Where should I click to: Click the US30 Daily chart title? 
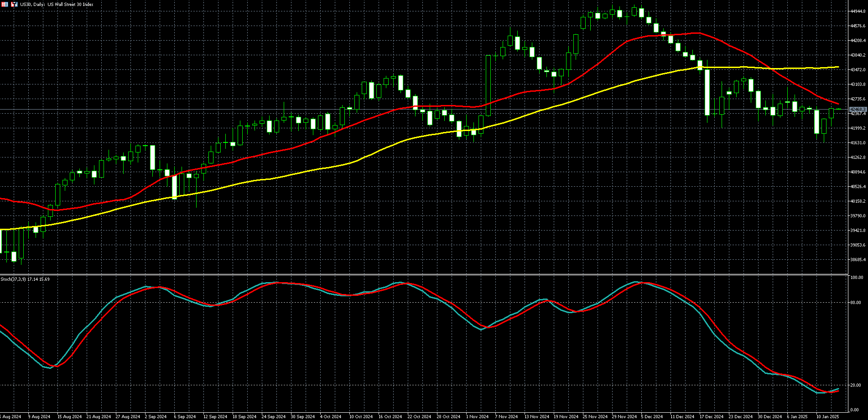(57, 5)
